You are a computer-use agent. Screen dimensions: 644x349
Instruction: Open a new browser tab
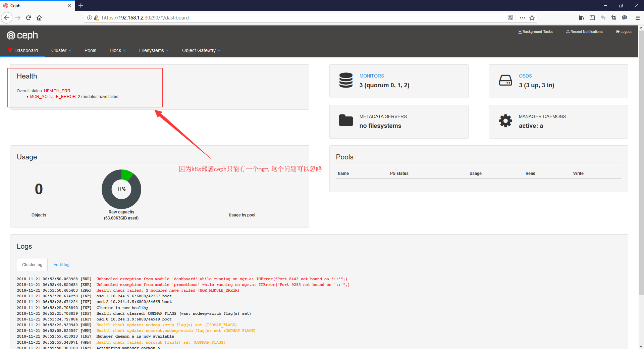pyautogui.click(x=81, y=5)
